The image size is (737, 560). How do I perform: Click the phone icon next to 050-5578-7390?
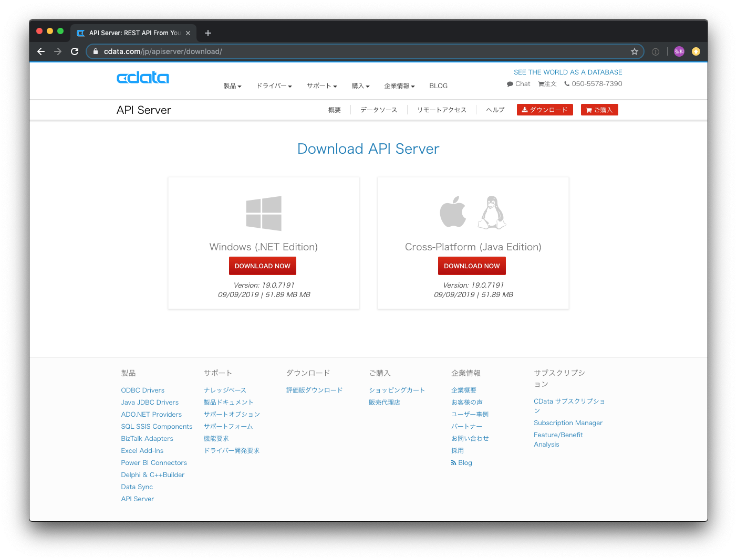(567, 83)
